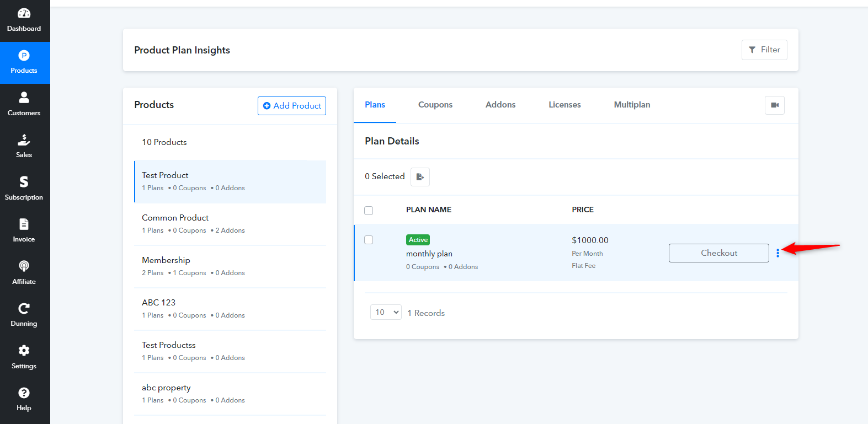The width and height of the screenshot is (868, 424).
Task: Click the video camera tutorial icon
Action: click(x=775, y=105)
